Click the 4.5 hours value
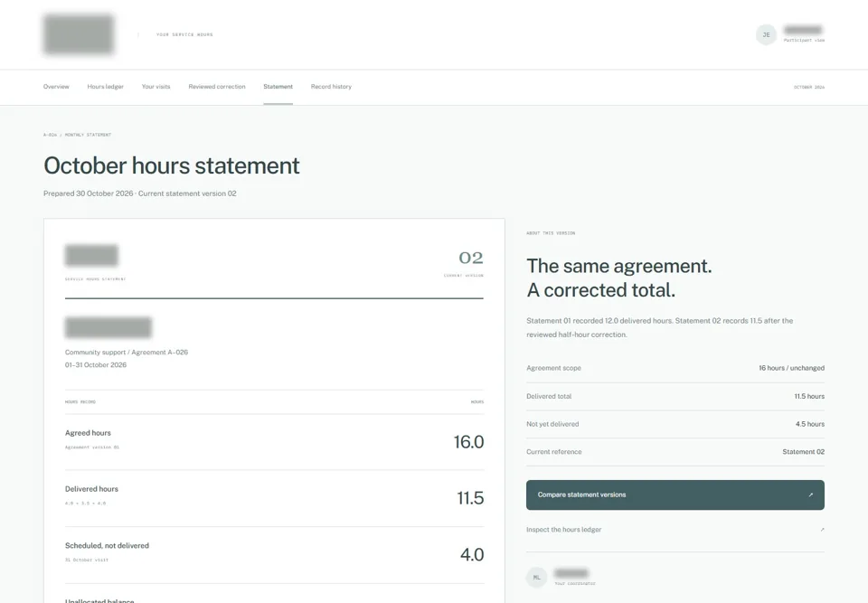The width and height of the screenshot is (868, 603). coord(810,424)
